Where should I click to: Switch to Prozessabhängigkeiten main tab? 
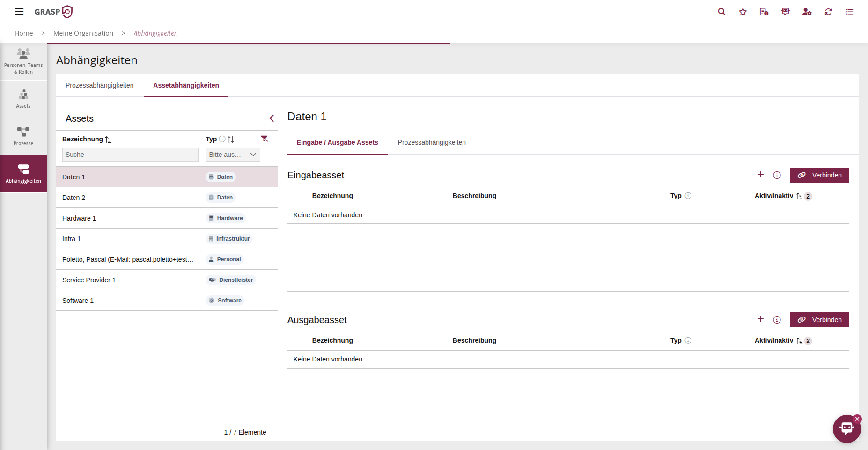100,85
